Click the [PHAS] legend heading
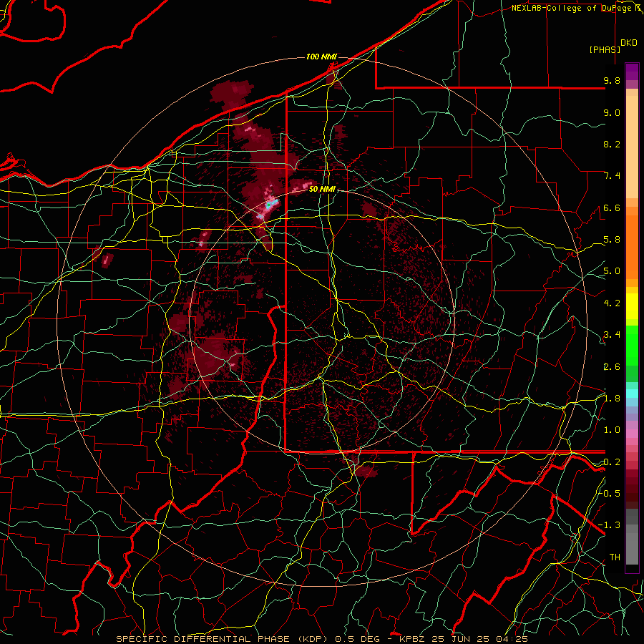Image resolution: width=644 pixels, height=644 pixels. tap(605, 50)
